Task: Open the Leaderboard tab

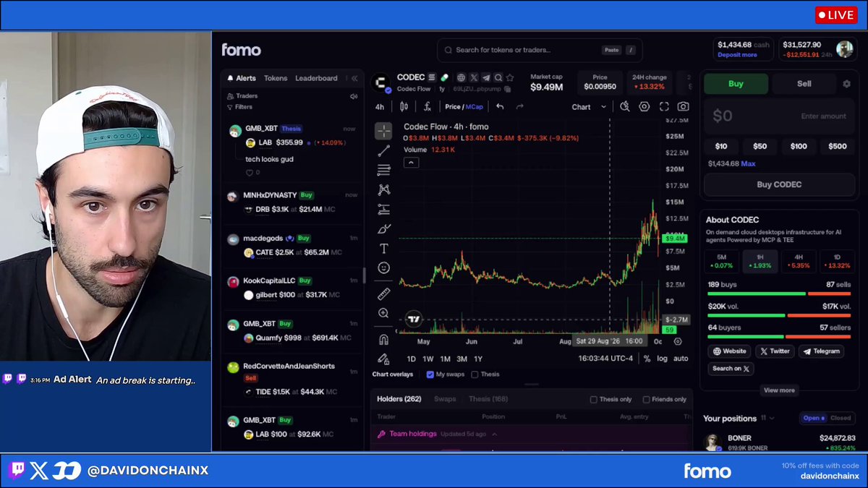Action: pos(316,78)
